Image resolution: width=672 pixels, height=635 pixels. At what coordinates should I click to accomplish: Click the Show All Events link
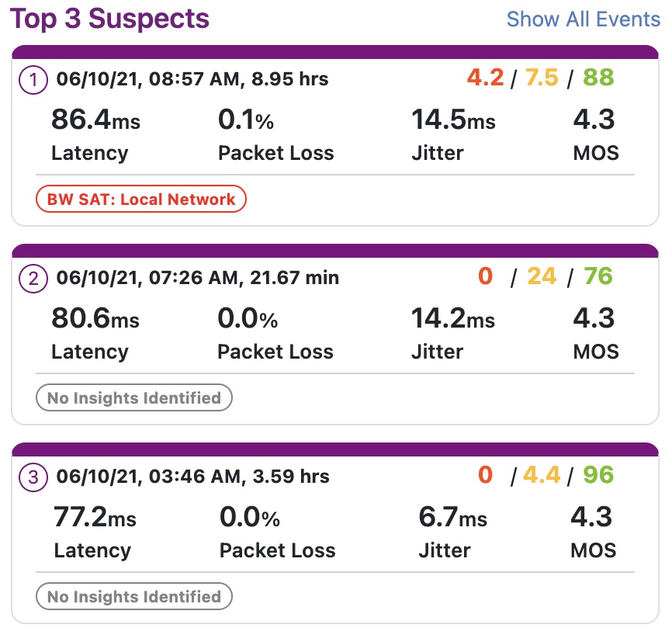coord(583,19)
